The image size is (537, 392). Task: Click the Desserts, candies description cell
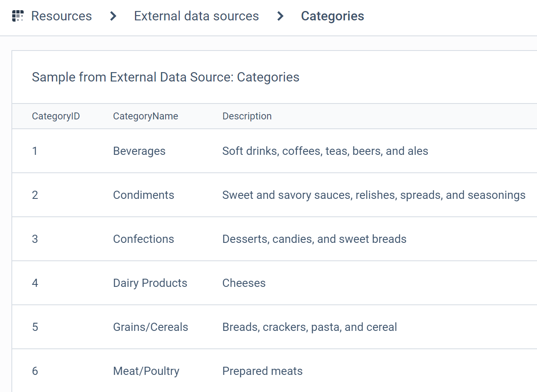(x=314, y=239)
